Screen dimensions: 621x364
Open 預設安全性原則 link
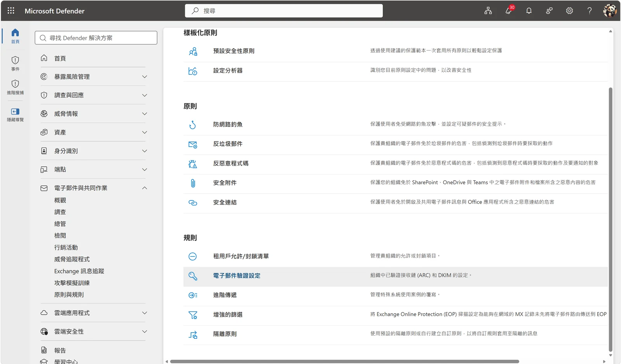point(234,51)
